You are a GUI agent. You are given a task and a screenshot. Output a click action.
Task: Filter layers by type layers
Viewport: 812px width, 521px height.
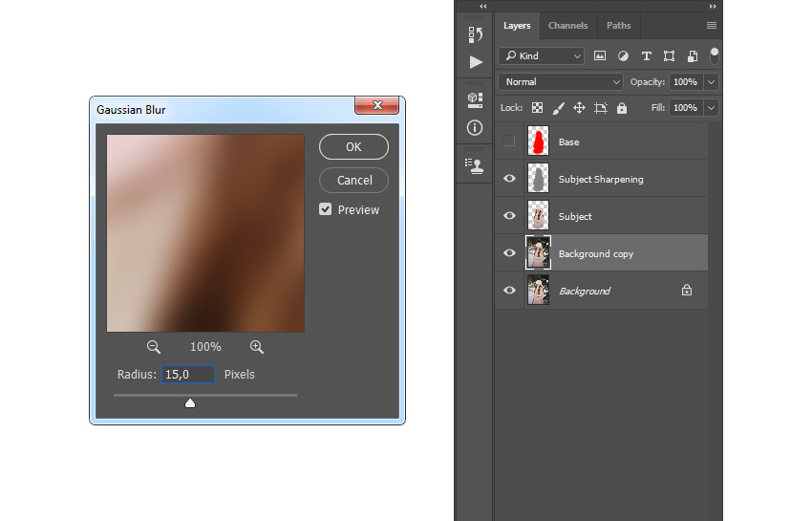click(x=647, y=56)
